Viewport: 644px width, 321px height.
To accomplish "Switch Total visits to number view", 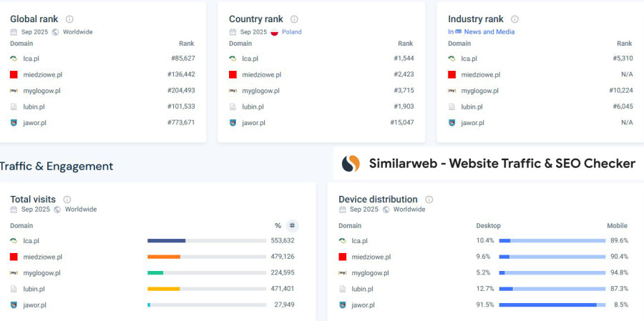I will pos(292,226).
